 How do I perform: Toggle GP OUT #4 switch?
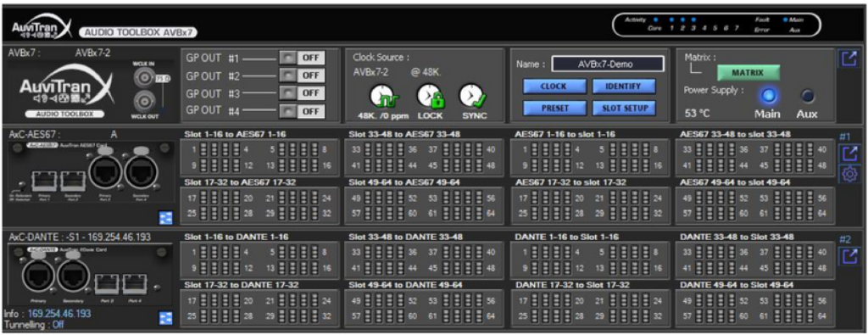point(302,111)
